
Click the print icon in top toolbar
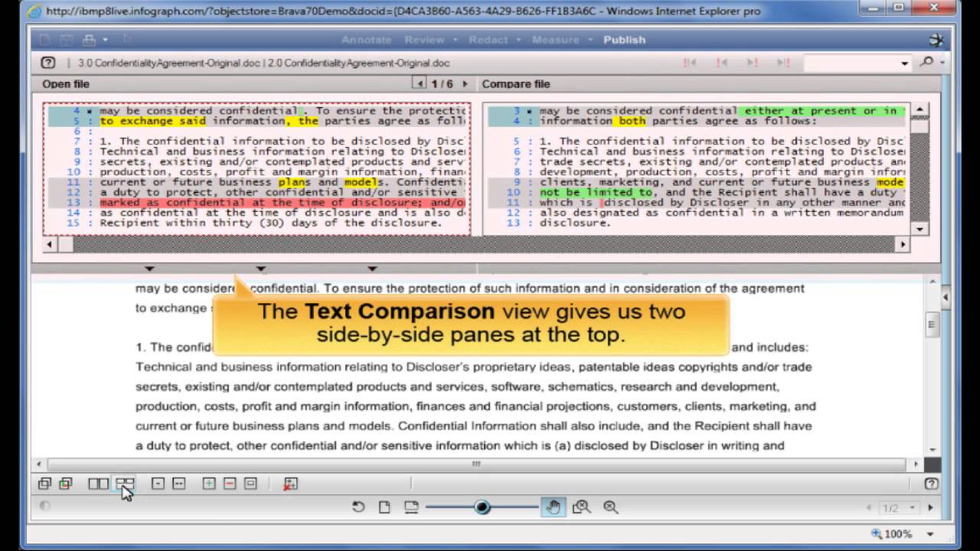pos(89,40)
